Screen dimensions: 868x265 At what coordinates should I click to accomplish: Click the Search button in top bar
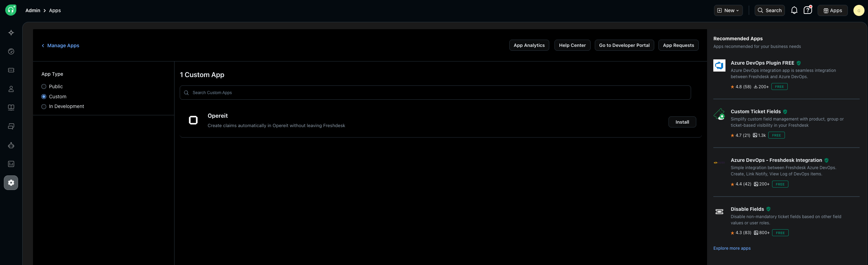pos(770,10)
